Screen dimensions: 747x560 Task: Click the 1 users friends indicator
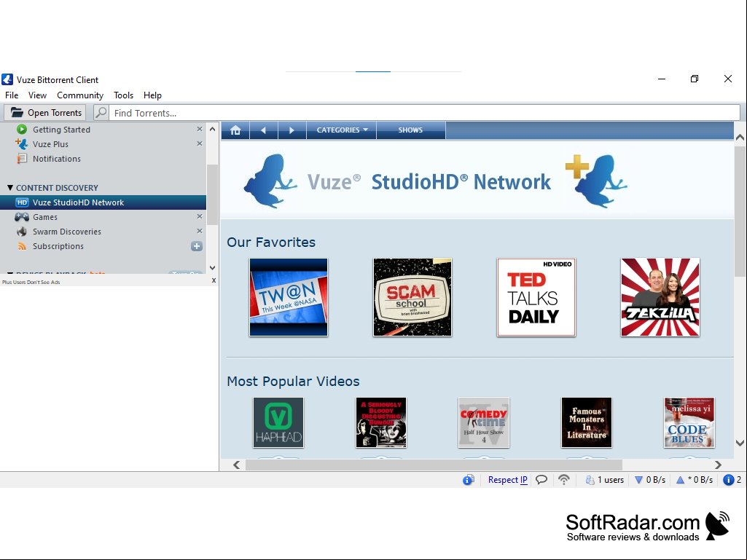pos(605,480)
